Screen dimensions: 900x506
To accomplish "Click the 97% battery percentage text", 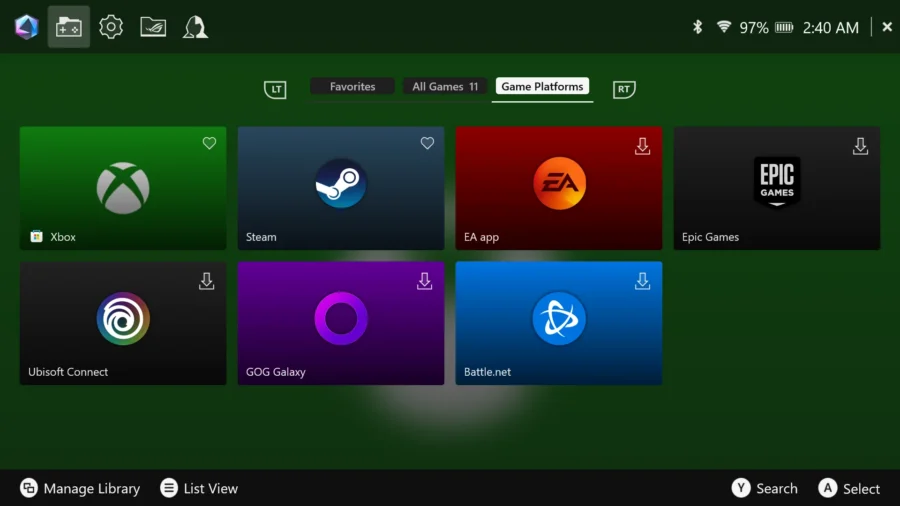I will tap(754, 28).
